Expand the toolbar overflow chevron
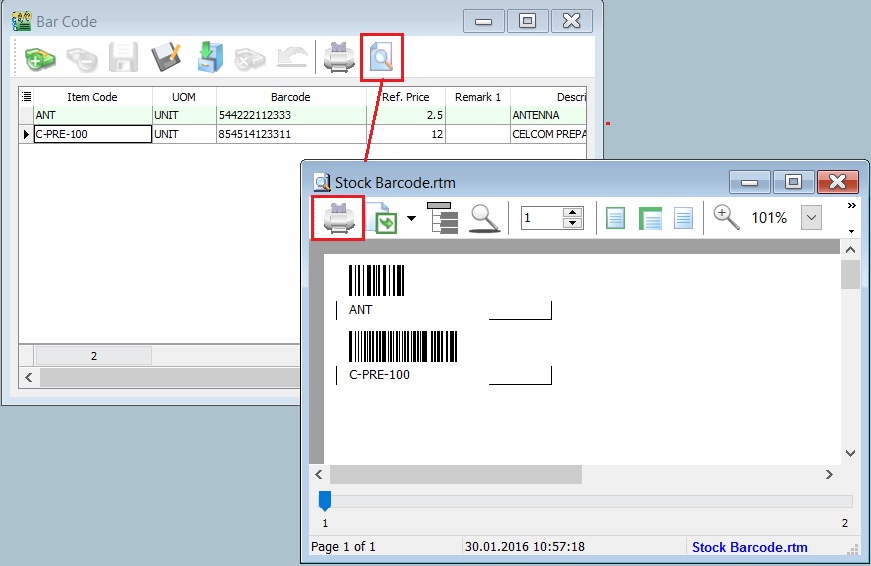 click(851, 205)
